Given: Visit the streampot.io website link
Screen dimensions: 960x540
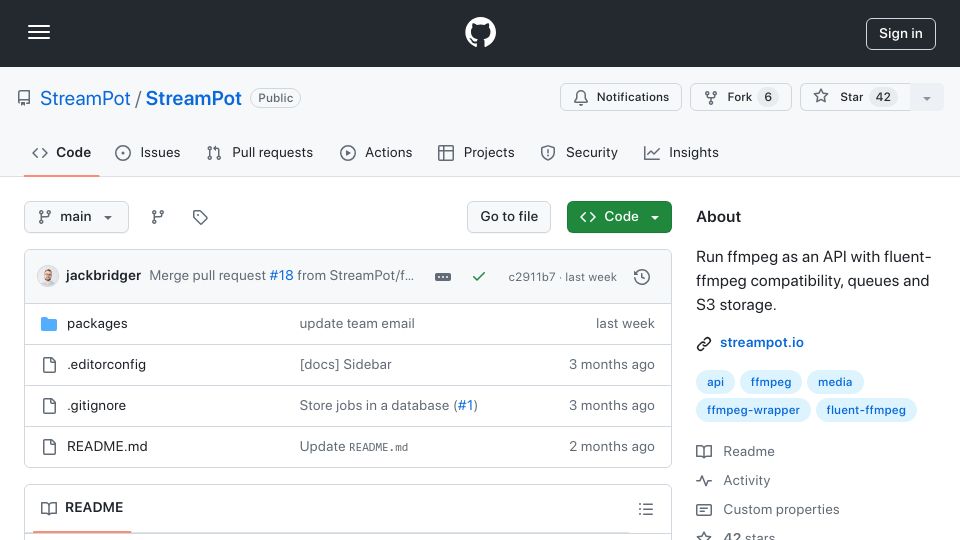Looking at the screenshot, I should coord(762,343).
